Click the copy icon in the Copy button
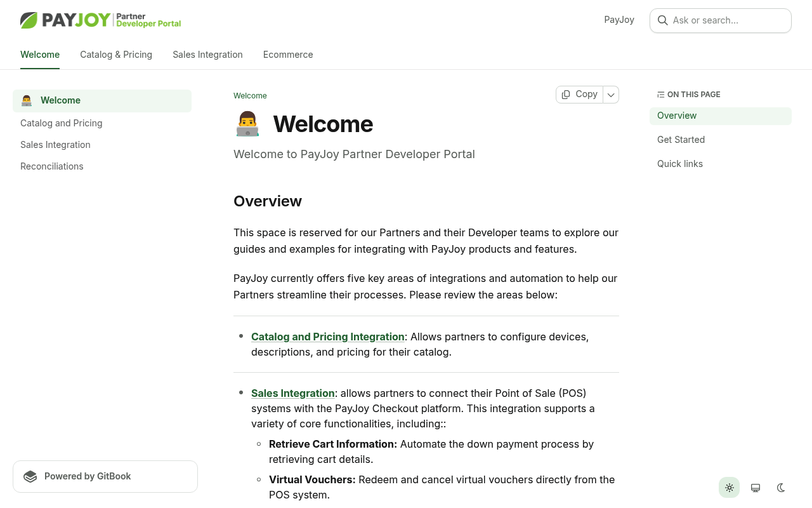This screenshot has height=508, width=812. click(566, 95)
